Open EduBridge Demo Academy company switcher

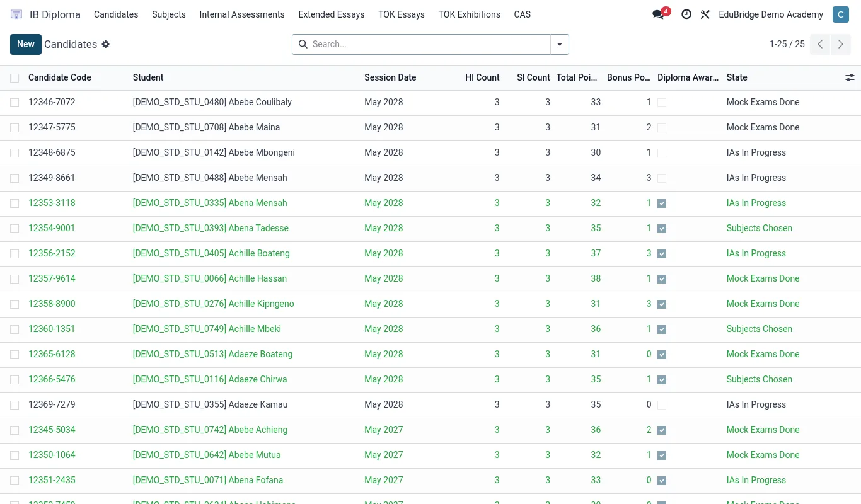coord(771,14)
